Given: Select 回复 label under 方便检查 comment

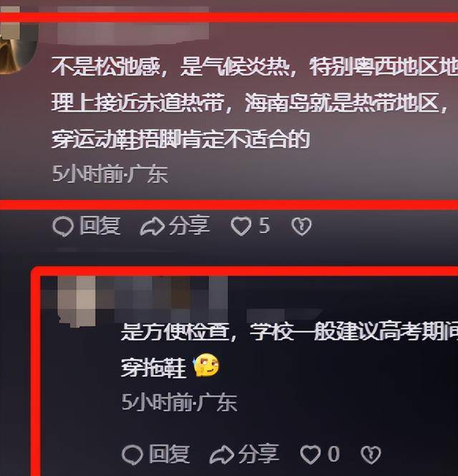Looking at the screenshot, I should coord(169,454).
